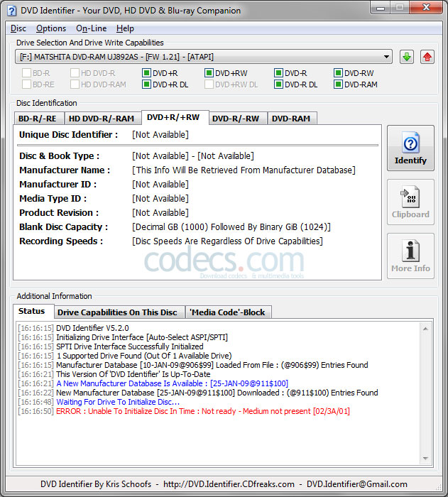Open the drive selection dropdown
Screen dimensions: 448x497
(204, 57)
